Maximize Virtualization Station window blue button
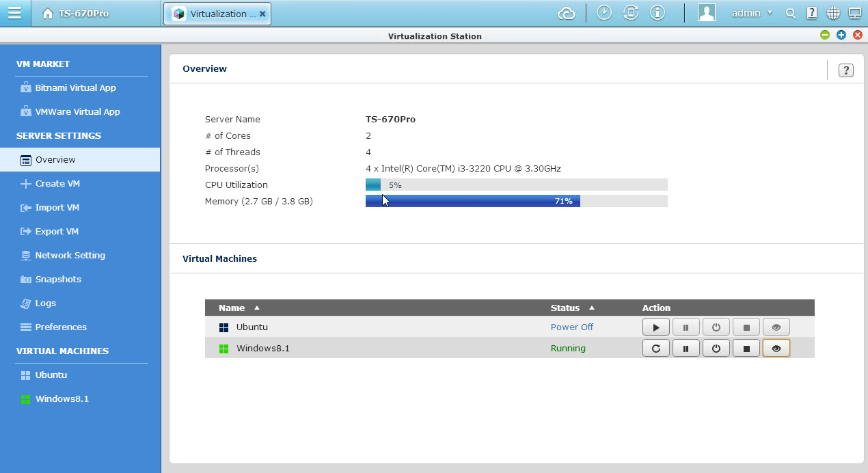The width and height of the screenshot is (868, 473). click(x=841, y=35)
